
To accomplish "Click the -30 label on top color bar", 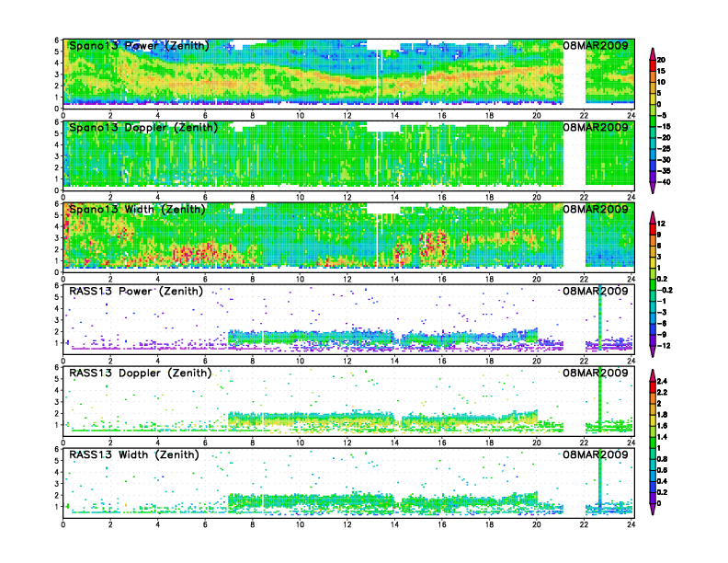I will pos(664,160).
